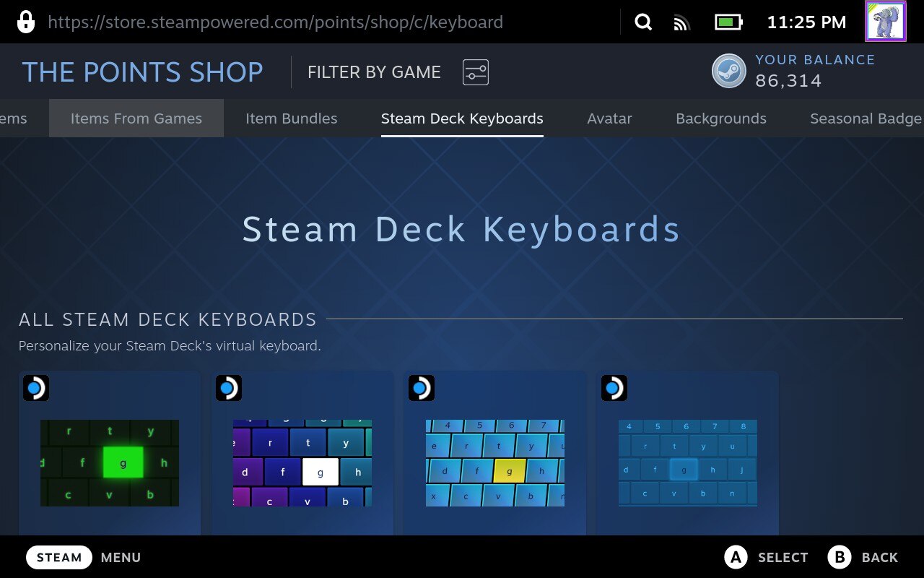Click the Steam points coin icon
This screenshot has width=924, height=578.
[729, 72]
